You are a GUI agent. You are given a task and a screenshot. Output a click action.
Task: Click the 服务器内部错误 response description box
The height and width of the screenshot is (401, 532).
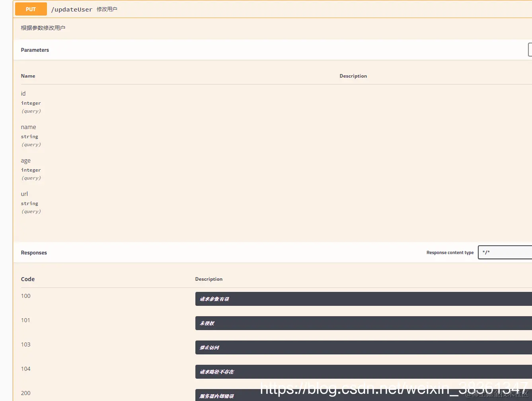pyautogui.click(x=363, y=395)
